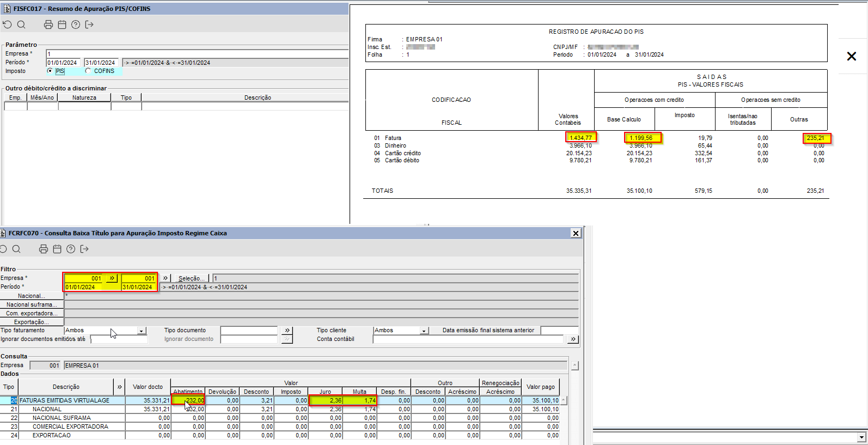Viewport: 868px width, 445px height.
Task: Click scroll-up arrow of Dados grid scrollbar
Action: point(564,400)
